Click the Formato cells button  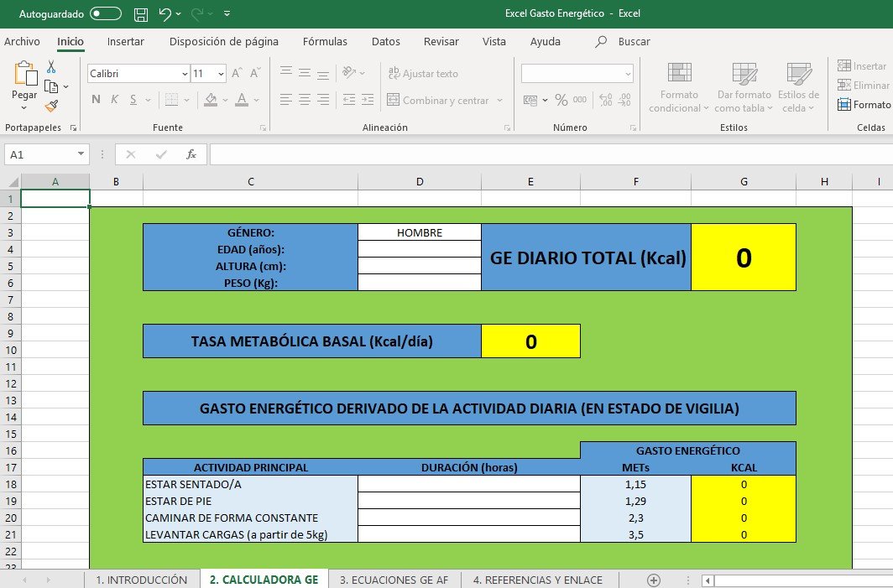(x=864, y=105)
